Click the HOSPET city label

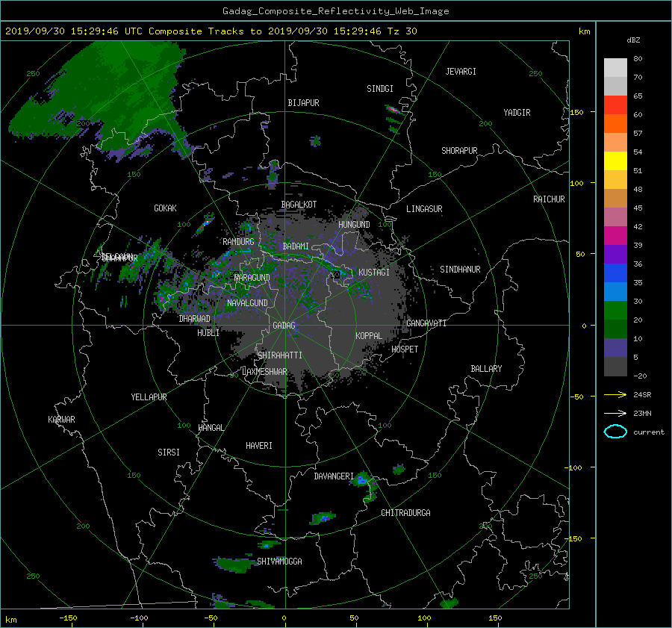[x=405, y=349]
